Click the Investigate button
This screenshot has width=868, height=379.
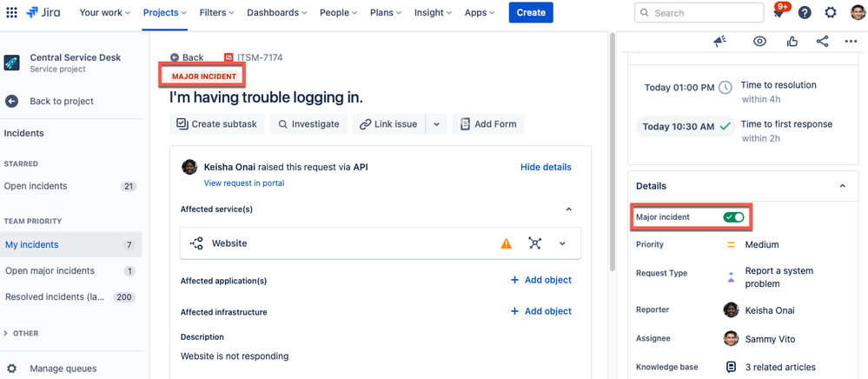tap(308, 124)
